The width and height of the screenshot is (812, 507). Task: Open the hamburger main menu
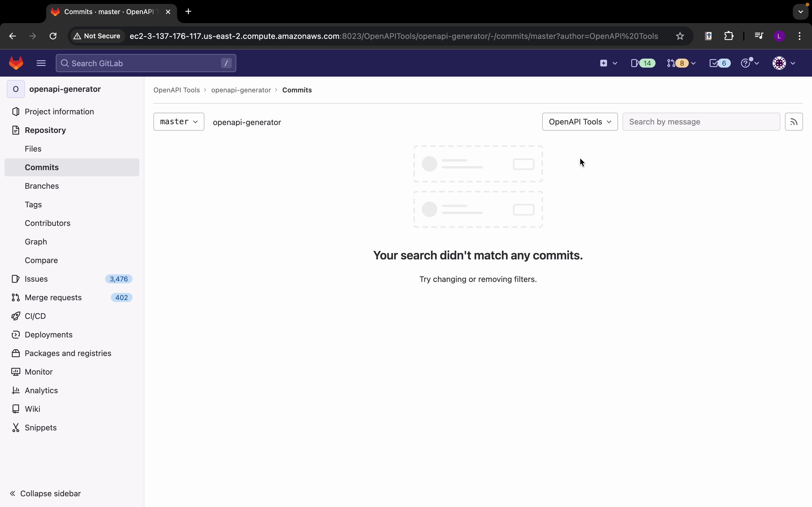click(41, 63)
